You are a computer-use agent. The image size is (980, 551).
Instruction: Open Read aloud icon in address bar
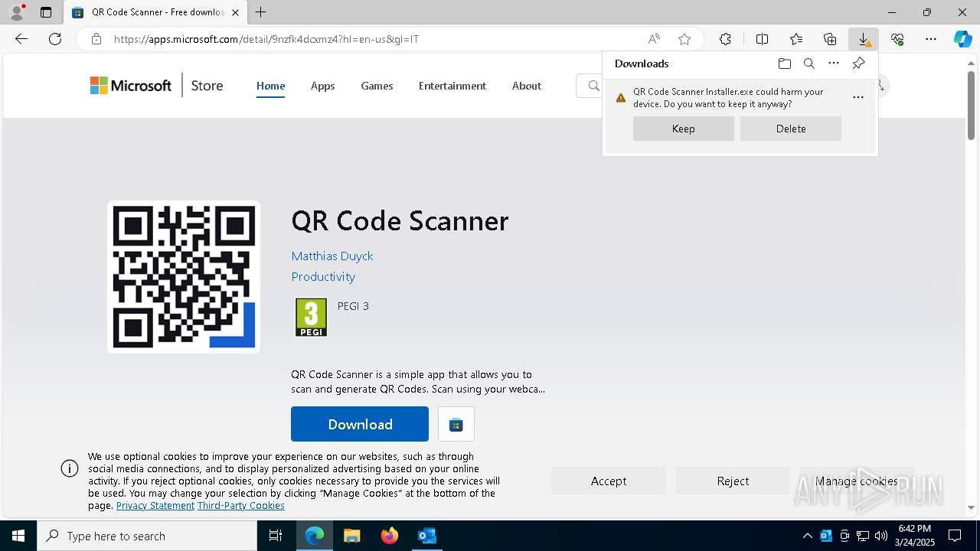tap(654, 39)
